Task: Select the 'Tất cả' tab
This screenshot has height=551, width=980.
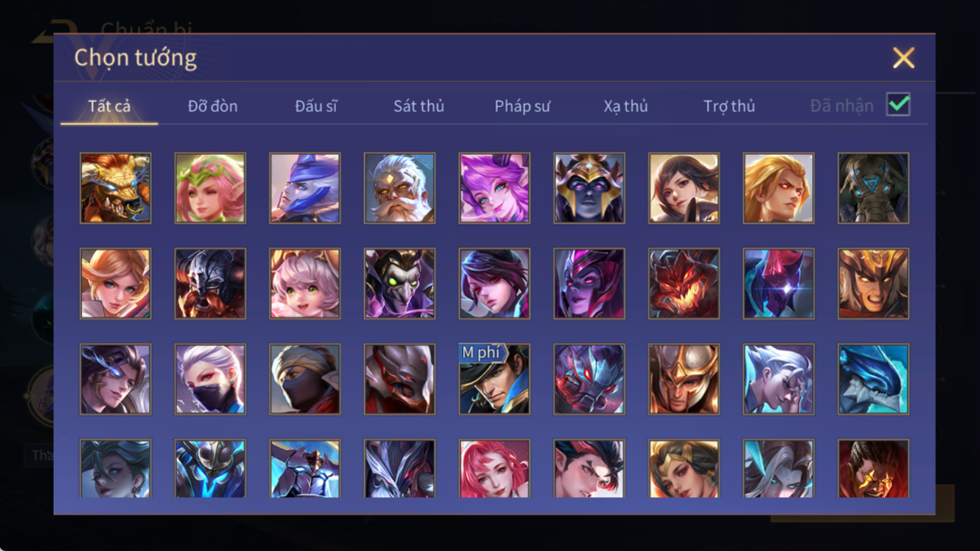Action: point(109,106)
